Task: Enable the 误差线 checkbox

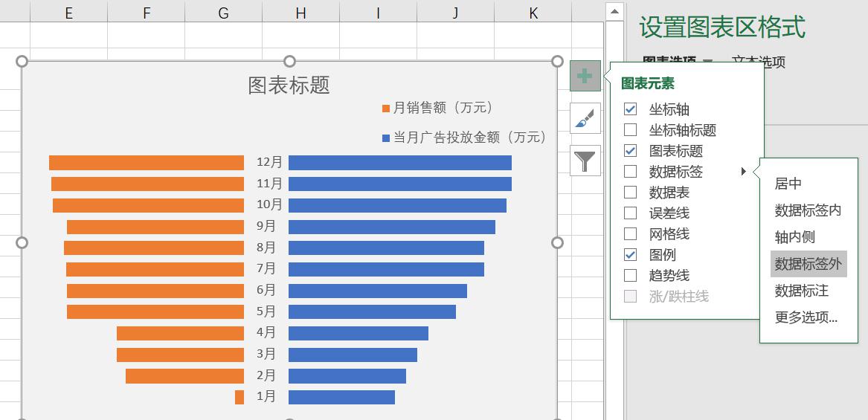Action: pyautogui.click(x=630, y=213)
